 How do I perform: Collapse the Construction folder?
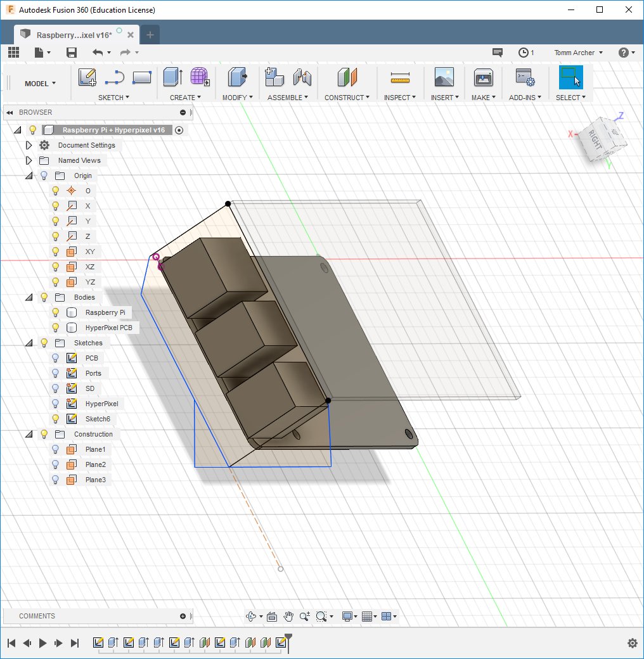pyautogui.click(x=29, y=434)
